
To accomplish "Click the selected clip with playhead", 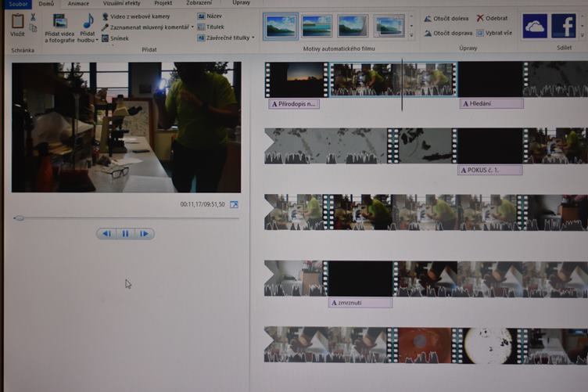I will pyautogui.click(x=393, y=80).
